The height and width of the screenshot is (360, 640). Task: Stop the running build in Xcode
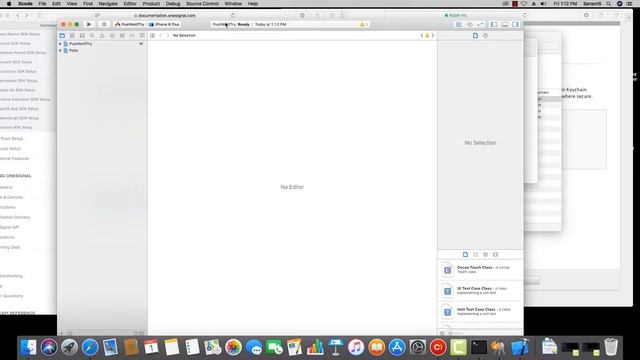104,24
